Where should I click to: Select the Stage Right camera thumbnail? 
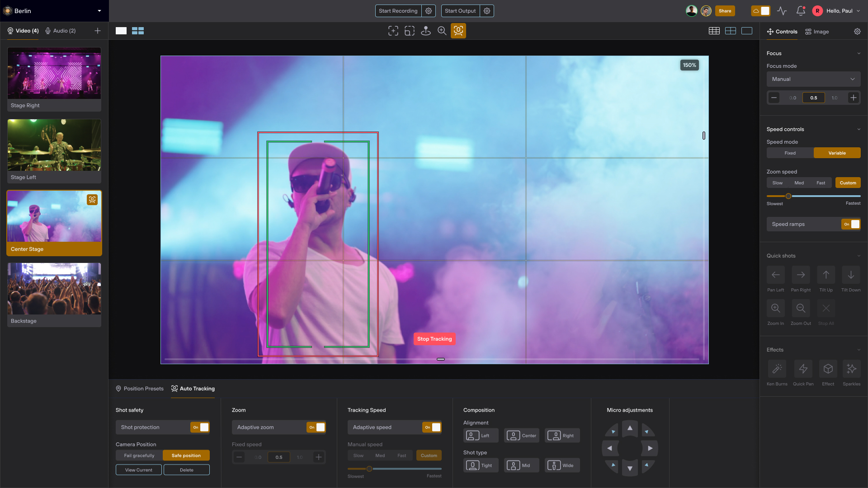pos(54,79)
